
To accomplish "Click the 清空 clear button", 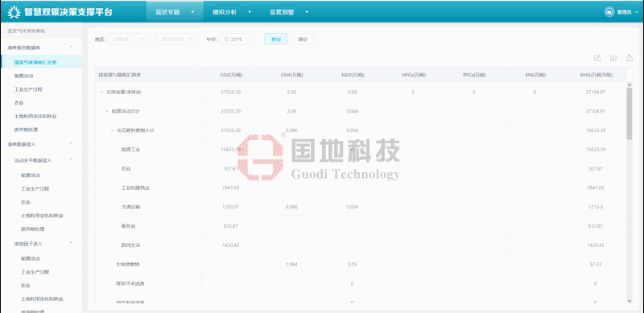I will (x=303, y=39).
